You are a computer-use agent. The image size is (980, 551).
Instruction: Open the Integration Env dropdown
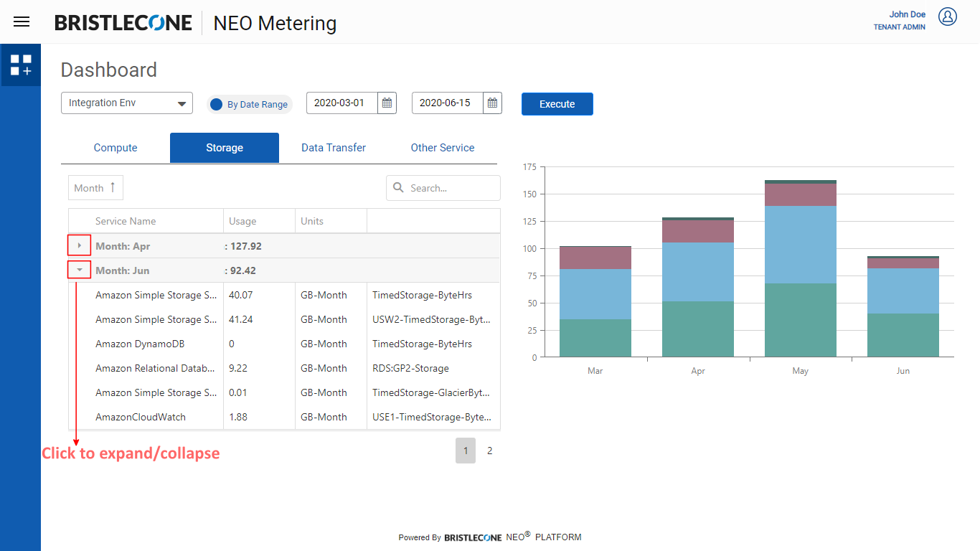(x=127, y=103)
